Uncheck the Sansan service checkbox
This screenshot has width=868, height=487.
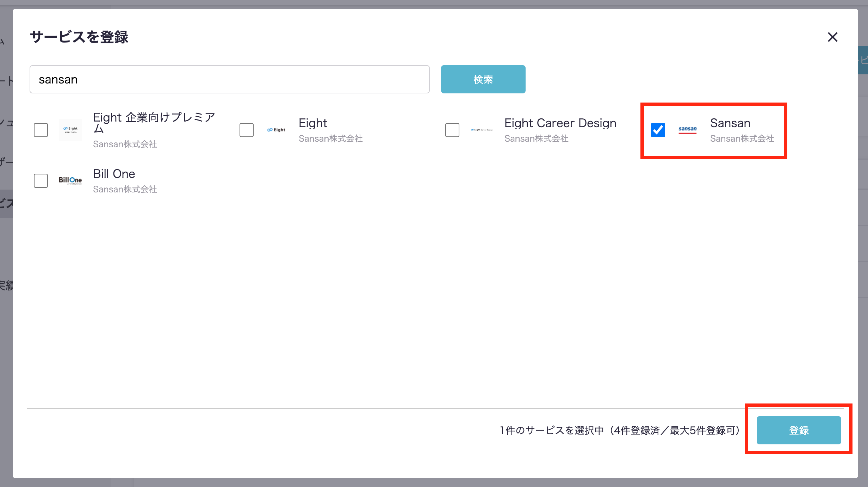[658, 130]
